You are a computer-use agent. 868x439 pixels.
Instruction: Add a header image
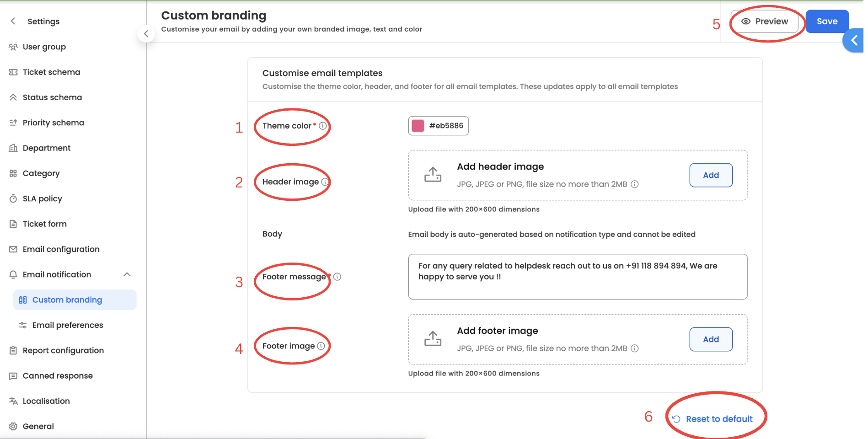click(x=711, y=175)
